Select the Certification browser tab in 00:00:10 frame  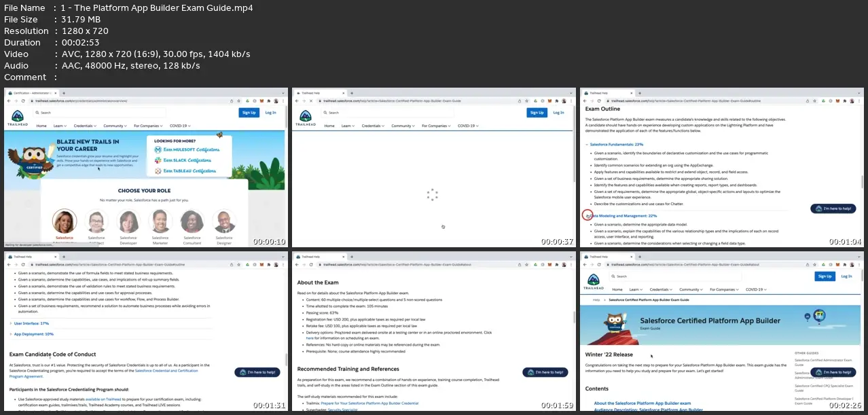tap(33, 92)
